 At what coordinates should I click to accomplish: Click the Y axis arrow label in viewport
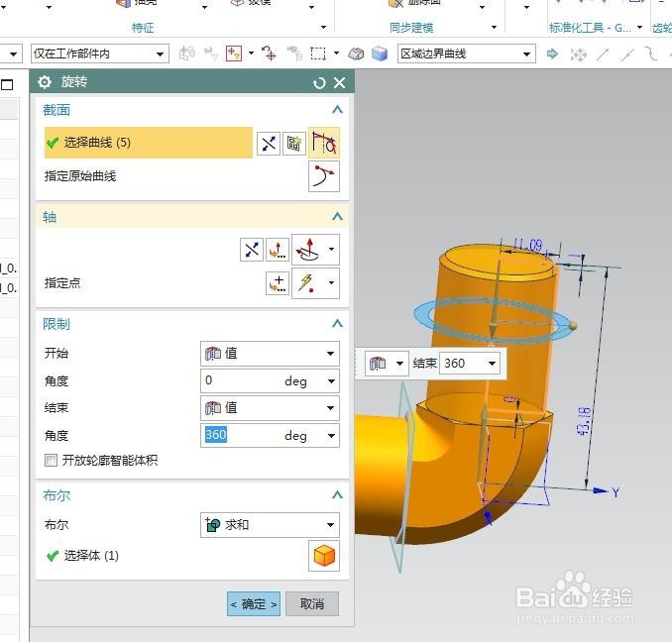(x=616, y=492)
